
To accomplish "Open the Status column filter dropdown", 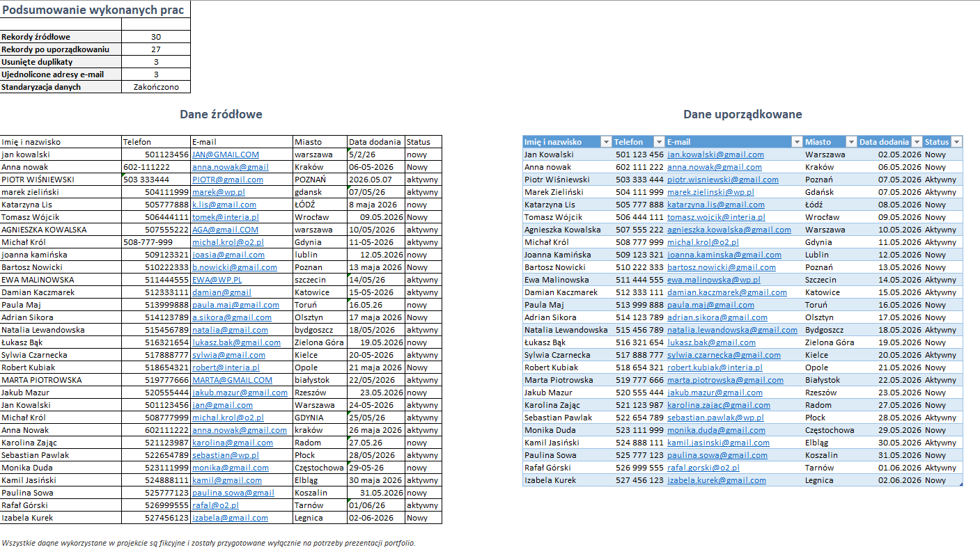I will [957, 142].
